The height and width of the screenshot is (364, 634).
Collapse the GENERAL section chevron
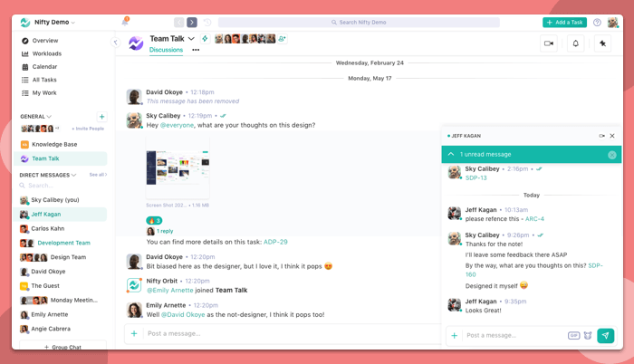49,117
